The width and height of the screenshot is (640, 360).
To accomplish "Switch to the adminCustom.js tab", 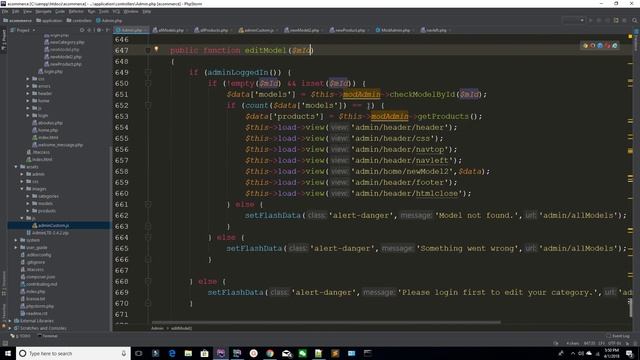I will (x=258, y=30).
